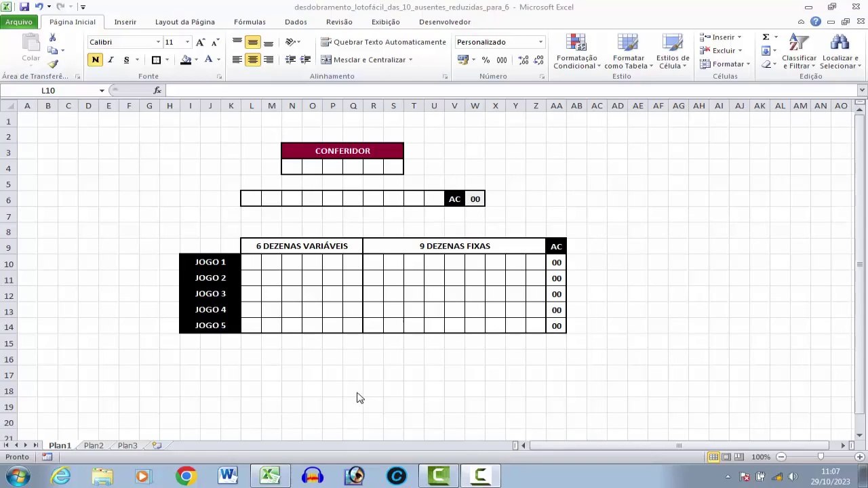Toggle Quebrar Texto Automaticamente
This screenshot has width=868, height=488.
point(383,42)
